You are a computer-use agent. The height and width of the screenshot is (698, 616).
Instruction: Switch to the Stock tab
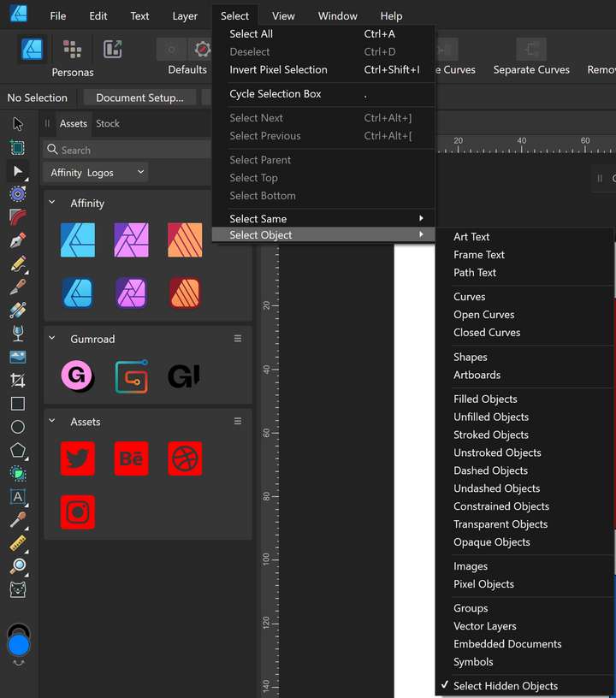(x=108, y=123)
